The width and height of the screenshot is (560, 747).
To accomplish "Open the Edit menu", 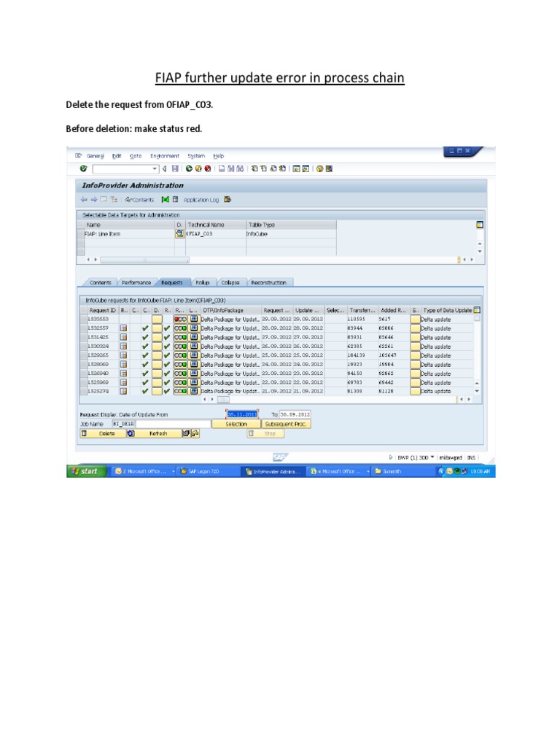I will pos(117,156).
